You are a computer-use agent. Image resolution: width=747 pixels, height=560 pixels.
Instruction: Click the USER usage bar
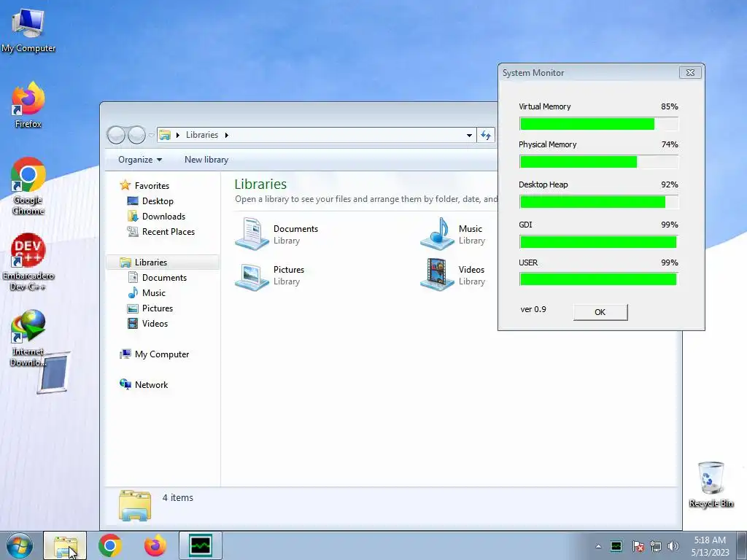599,279
